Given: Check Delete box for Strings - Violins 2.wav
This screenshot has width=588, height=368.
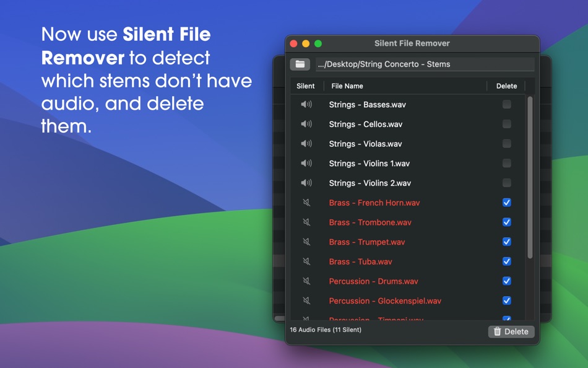Looking at the screenshot, I should pos(507,183).
